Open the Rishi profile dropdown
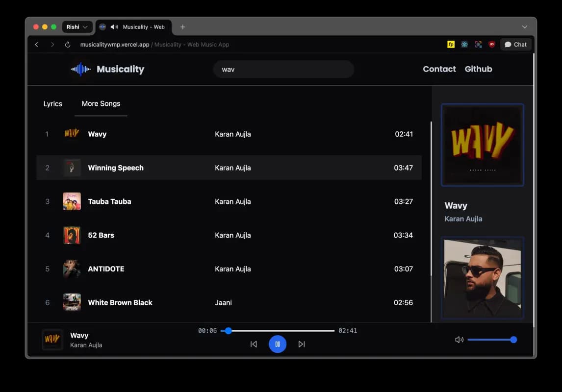This screenshot has width=562, height=392. pyautogui.click(x=77, y=27)
